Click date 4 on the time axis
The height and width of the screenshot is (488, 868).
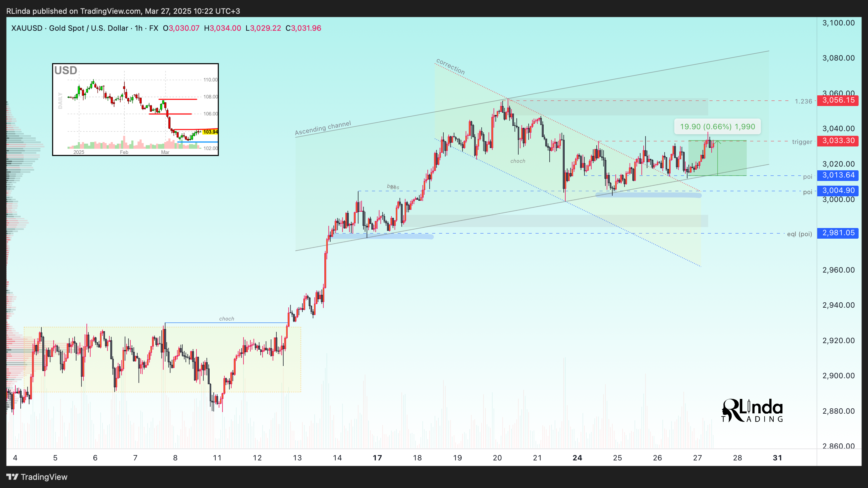coord(15,458)
